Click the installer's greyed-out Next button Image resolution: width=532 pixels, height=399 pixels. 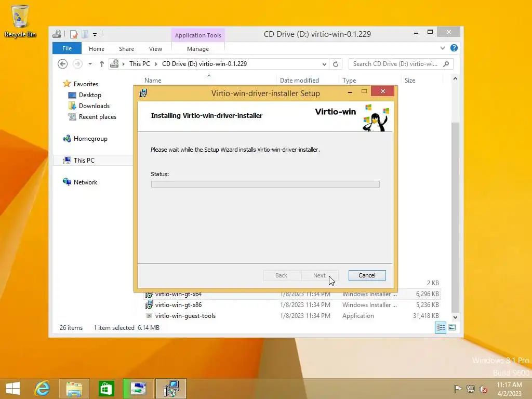coord(320,275)
